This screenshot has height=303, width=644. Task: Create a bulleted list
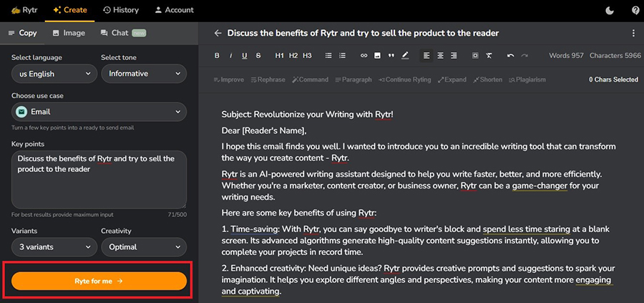tap(328, 56)
